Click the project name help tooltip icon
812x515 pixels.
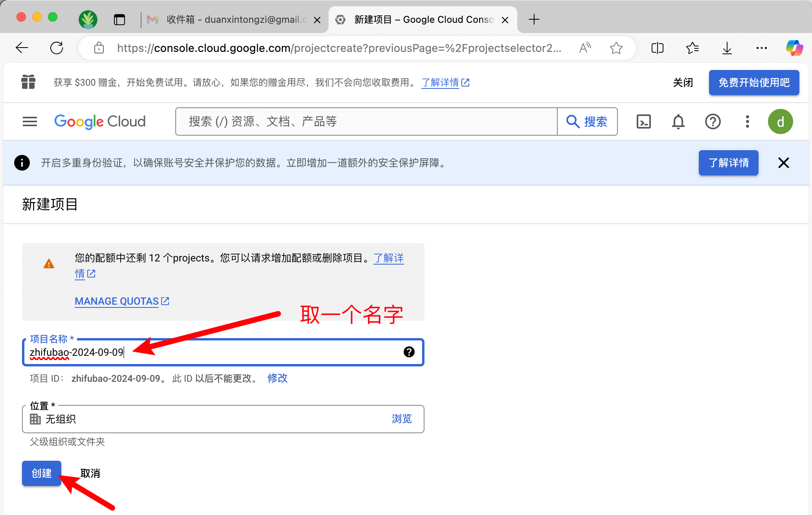click(409, 352)
